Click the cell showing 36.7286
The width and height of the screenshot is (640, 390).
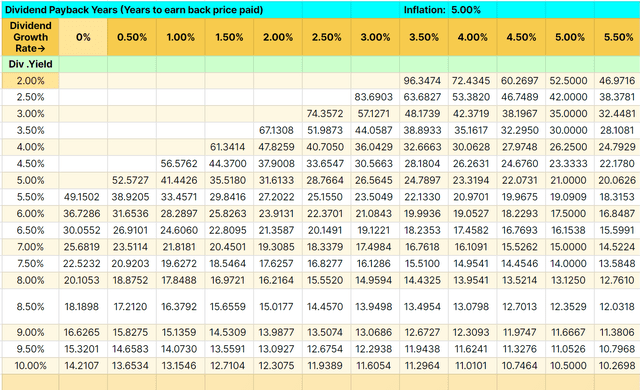pyautogui.click(x=83, y=214)
